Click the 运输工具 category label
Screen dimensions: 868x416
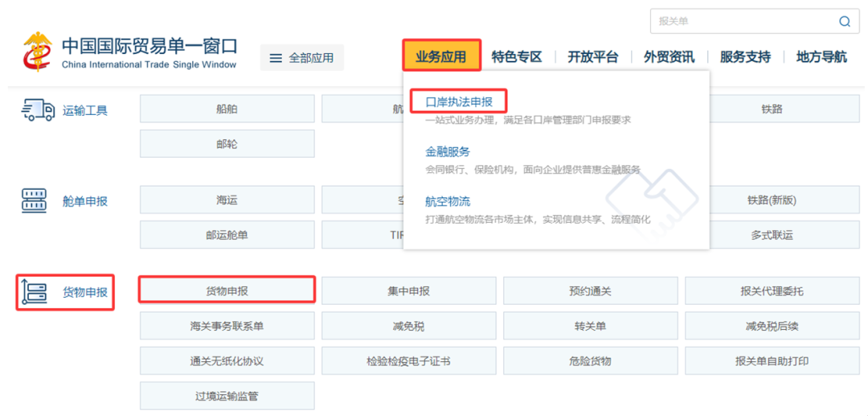tap(84, 111)
